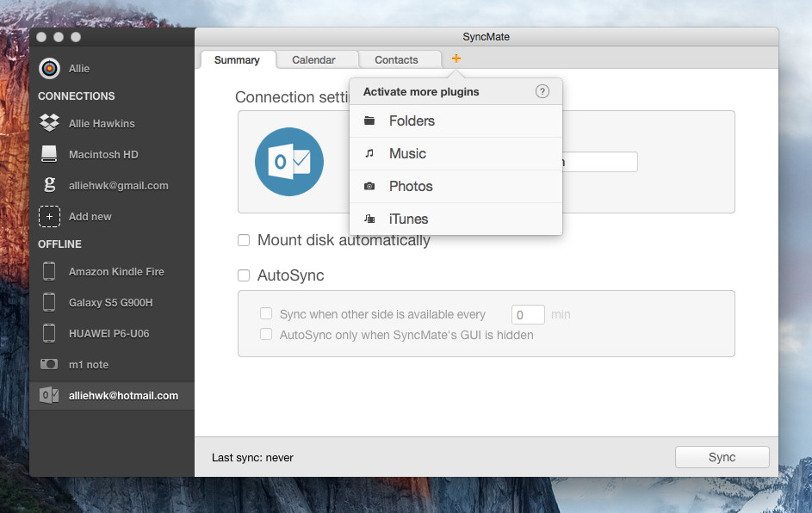Viewport: 812px width, 513px height.
Task: Click the Outlook logo in connection settings
Action: tap(288, 161)
